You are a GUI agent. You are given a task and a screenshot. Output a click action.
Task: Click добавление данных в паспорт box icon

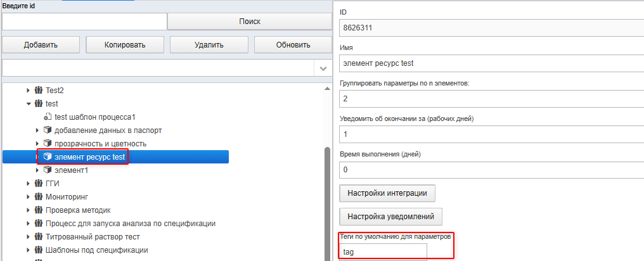[x=48, y=130]
